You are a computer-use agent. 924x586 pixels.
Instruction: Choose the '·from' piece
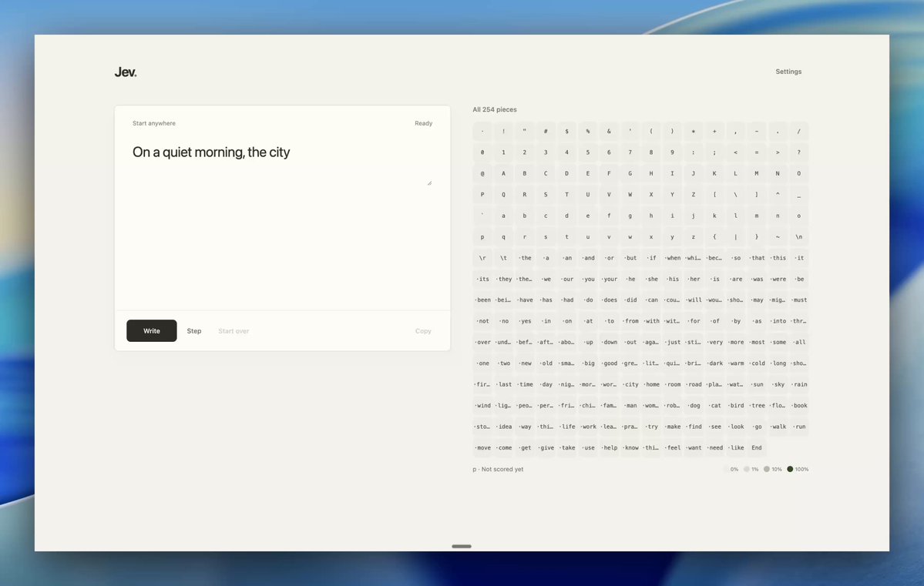[630, 321]
